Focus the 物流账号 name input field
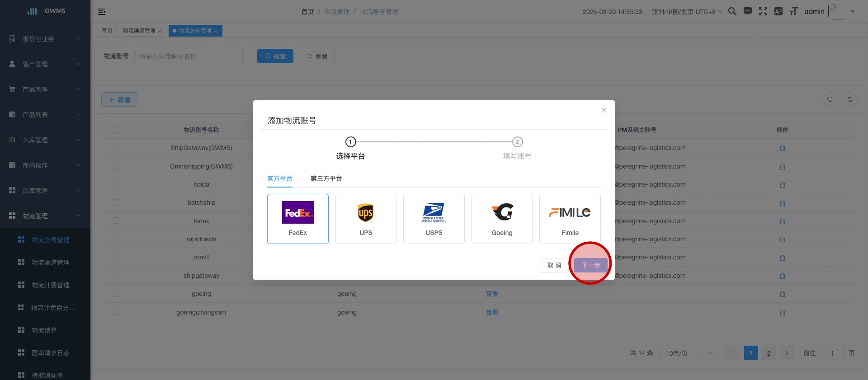Viewport: 868px width, 380px height. [x=189, y=56]
